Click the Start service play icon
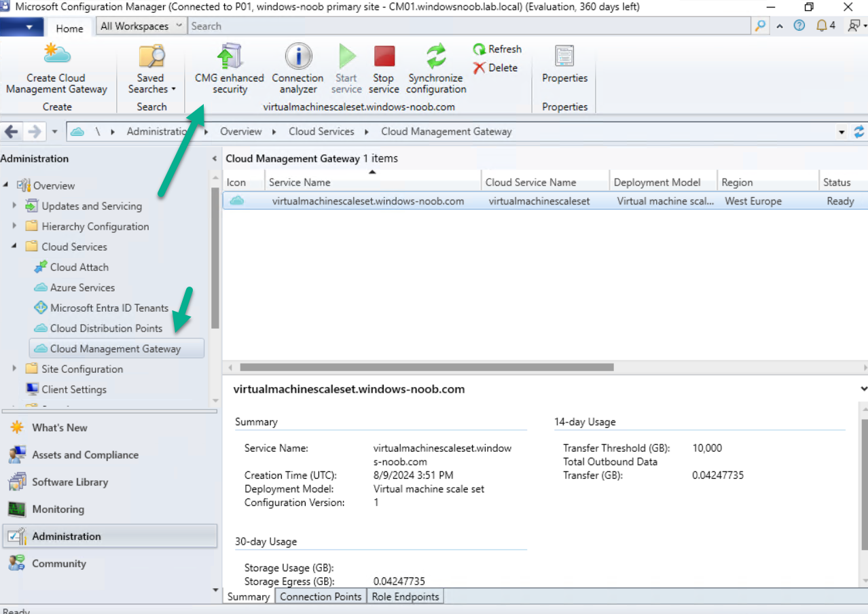868x614 pixels. [346, 56]
